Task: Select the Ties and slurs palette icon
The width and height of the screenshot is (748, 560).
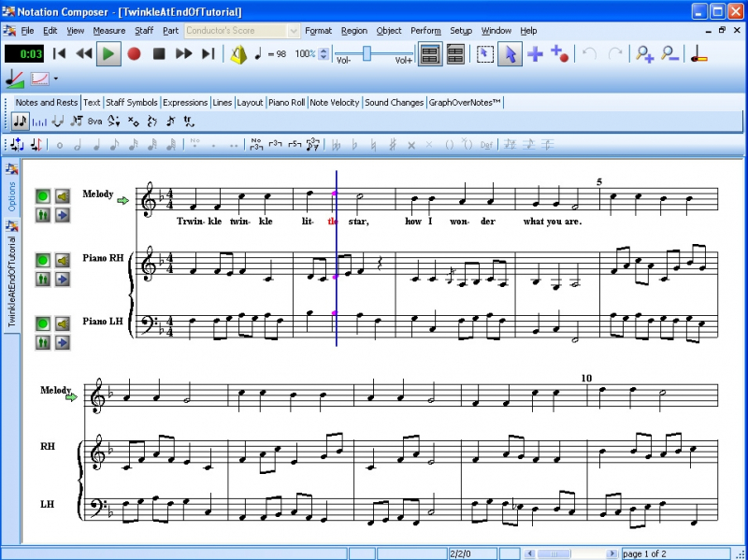Action: click(x=58, y=122)
